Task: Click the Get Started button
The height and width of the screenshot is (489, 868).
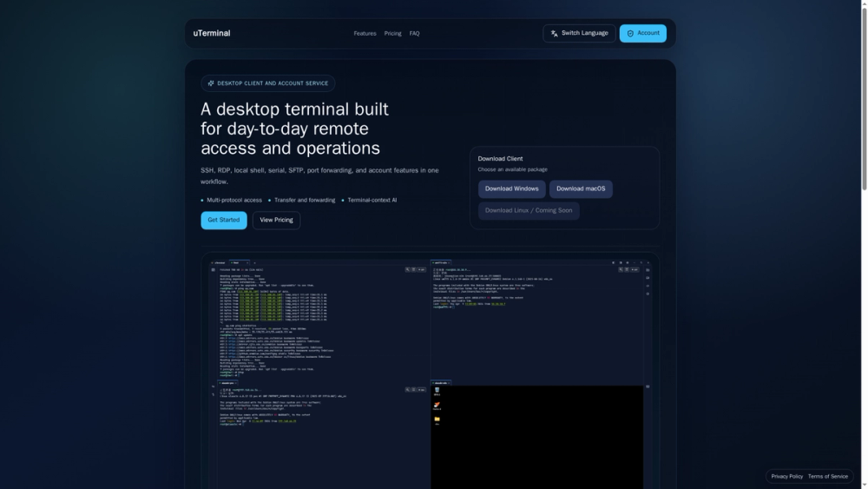Action: pos(224,220)
